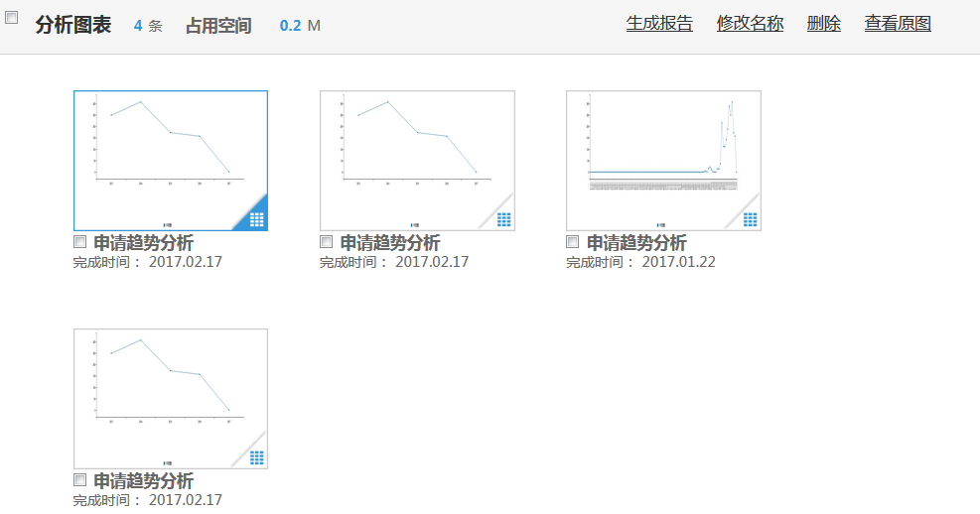
Task: Select the checkbox of the 2017.01.22 chart
Action: [x=573, y=242]
